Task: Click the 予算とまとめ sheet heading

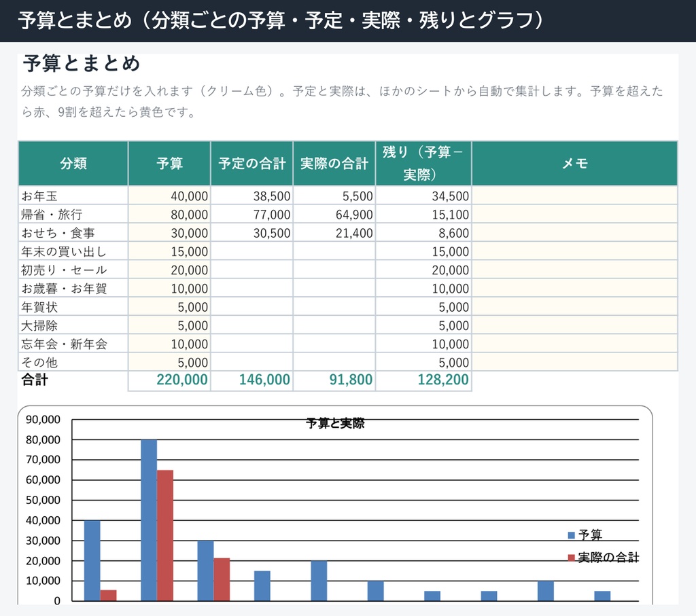Action: click(82, 63)
